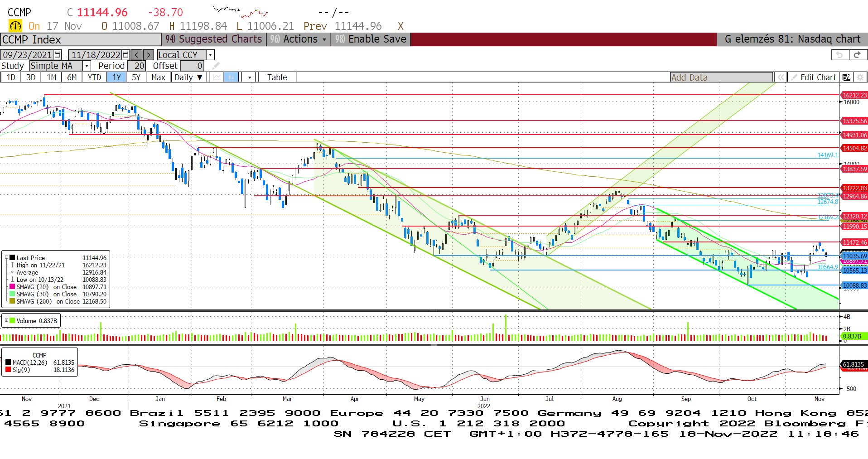Click the study pencil edit icon
The height and width of the screenshot is (459, 868).
tap(216, 66)
